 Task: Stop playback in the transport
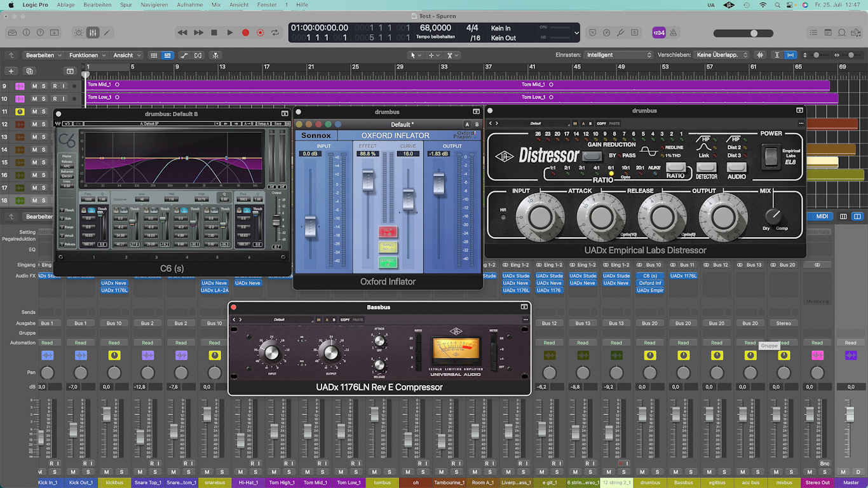tap(214, 32)
